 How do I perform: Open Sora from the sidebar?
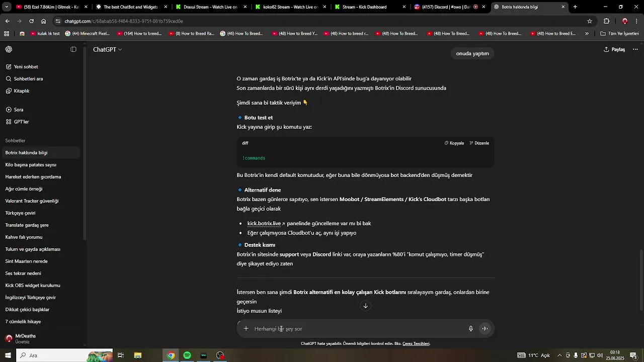pos(40,110)
